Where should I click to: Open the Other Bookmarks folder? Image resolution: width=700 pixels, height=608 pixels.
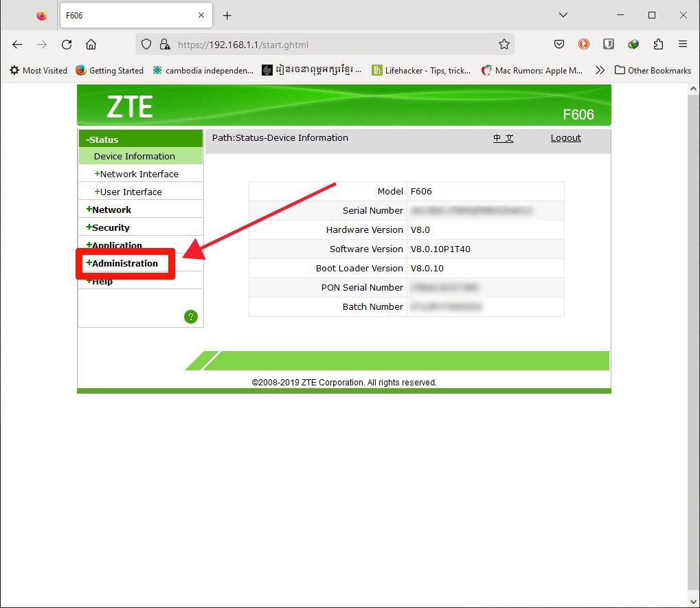653,71
